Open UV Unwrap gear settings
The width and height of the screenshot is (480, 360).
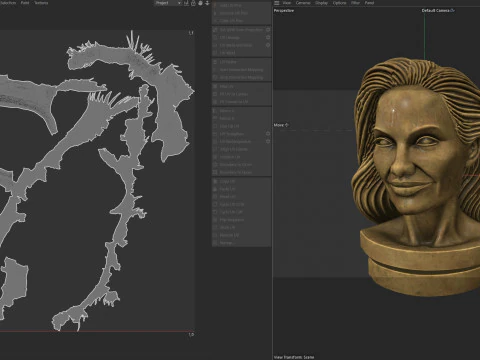[268, 37]
